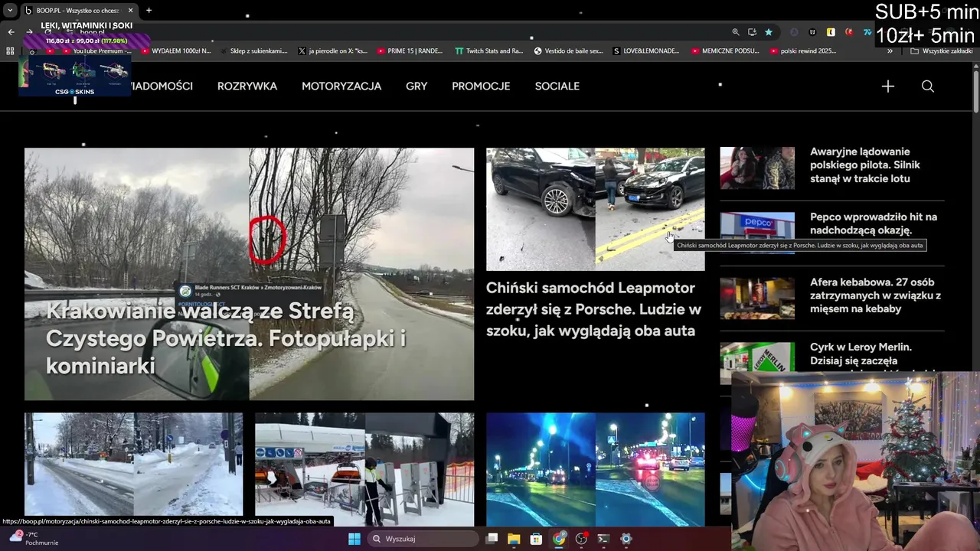This screenshot has height=551, width=980.
Task: Toggle the bookmark star icon
Action: click(768, 32)
